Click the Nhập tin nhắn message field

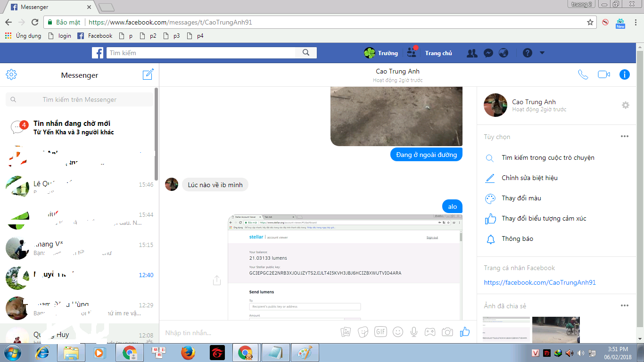[x=245, y=333]
